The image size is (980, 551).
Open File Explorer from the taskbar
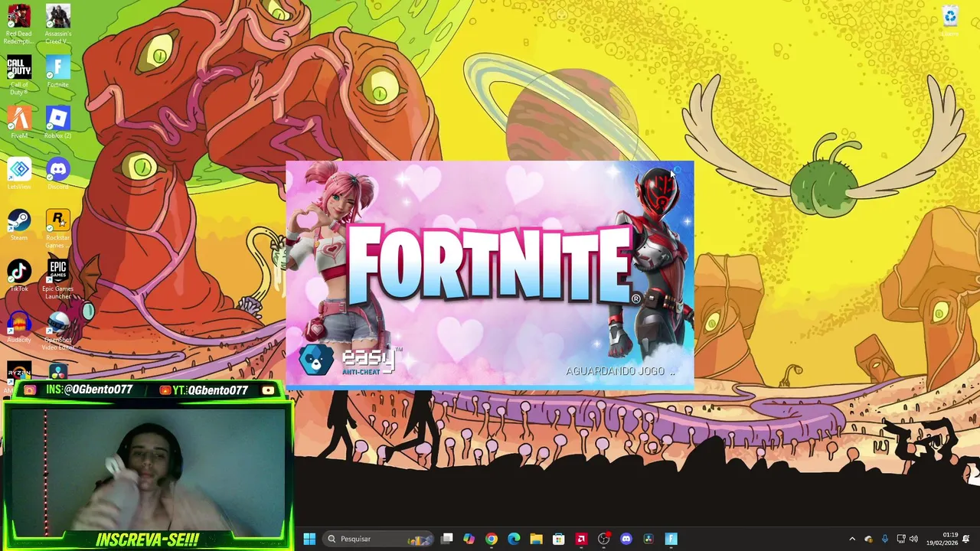[x=536, y=539]
